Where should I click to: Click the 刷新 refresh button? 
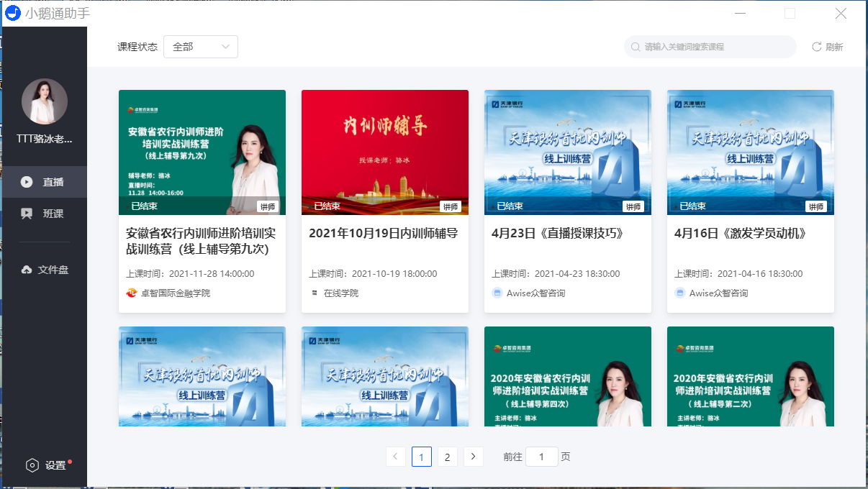click(x=827, y=47)
